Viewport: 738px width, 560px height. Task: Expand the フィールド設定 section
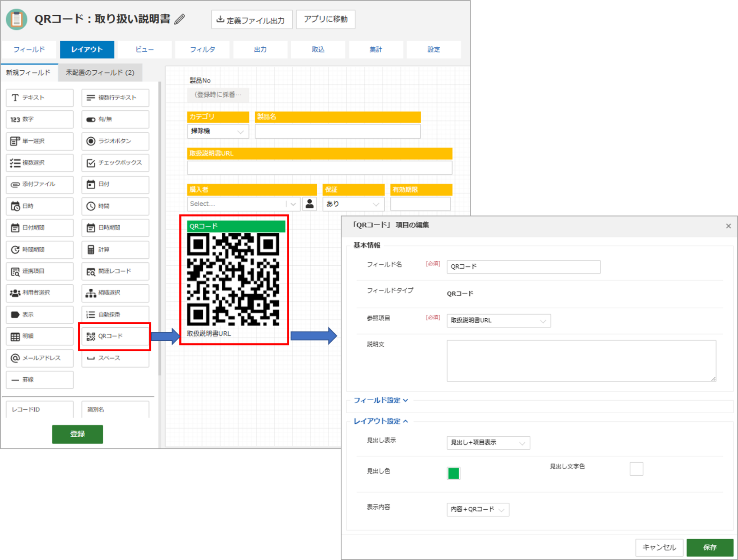click(381, 400)
